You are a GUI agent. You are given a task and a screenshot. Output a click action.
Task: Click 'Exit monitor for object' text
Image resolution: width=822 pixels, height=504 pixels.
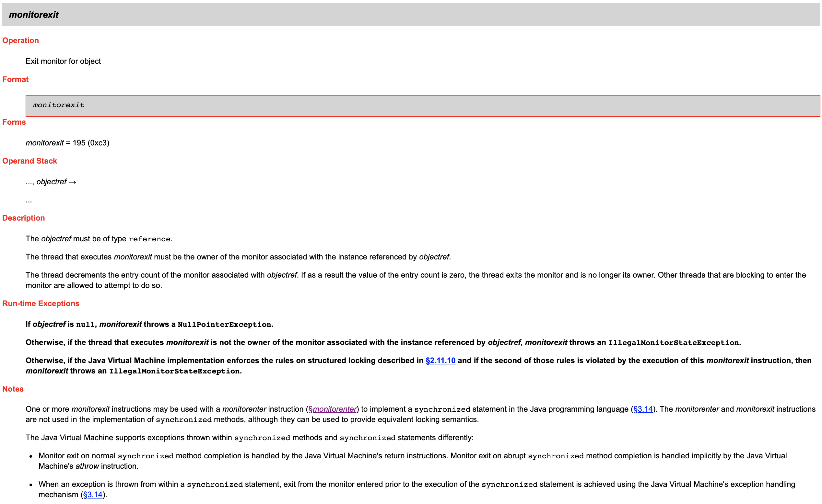[63, 61]
